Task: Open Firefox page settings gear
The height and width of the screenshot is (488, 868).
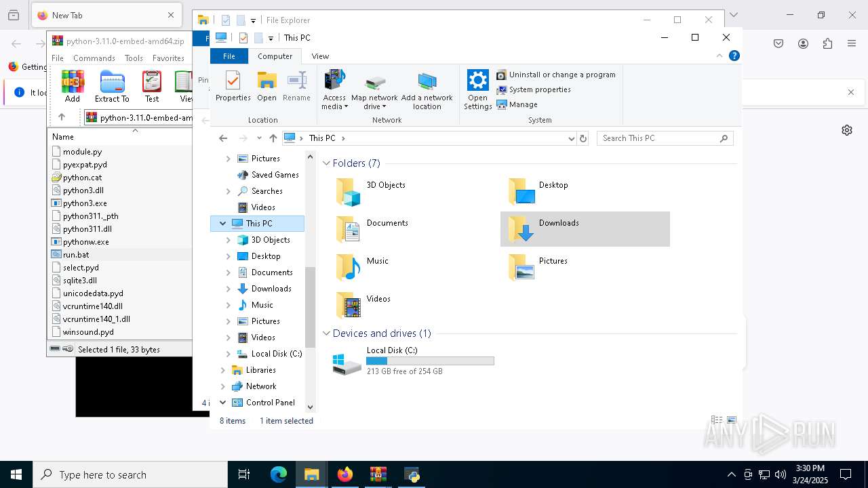Action: [847, 130]
